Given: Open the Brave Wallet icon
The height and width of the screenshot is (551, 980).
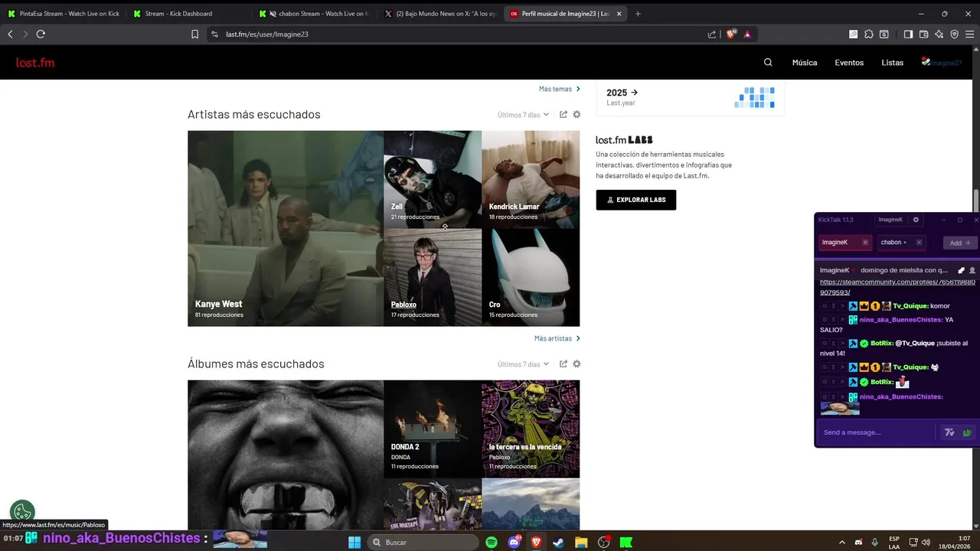Looking at the screenshot, I should 923,34.
